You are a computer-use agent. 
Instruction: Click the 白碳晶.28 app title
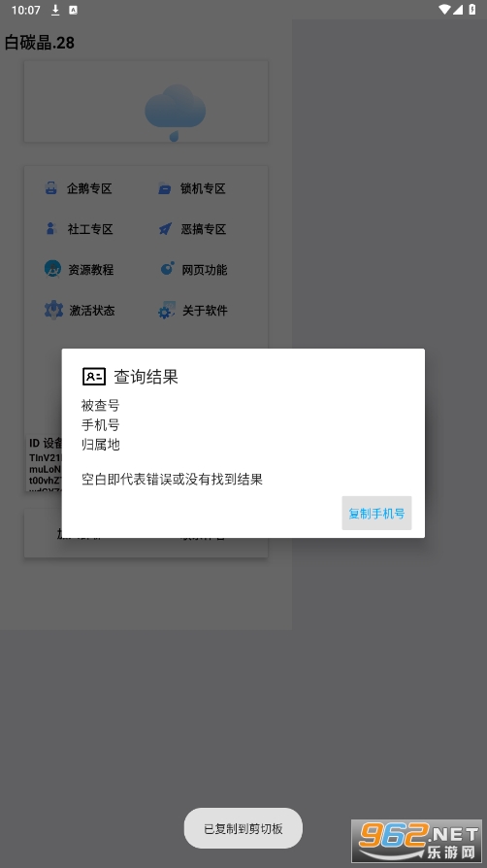click(40, 43)
